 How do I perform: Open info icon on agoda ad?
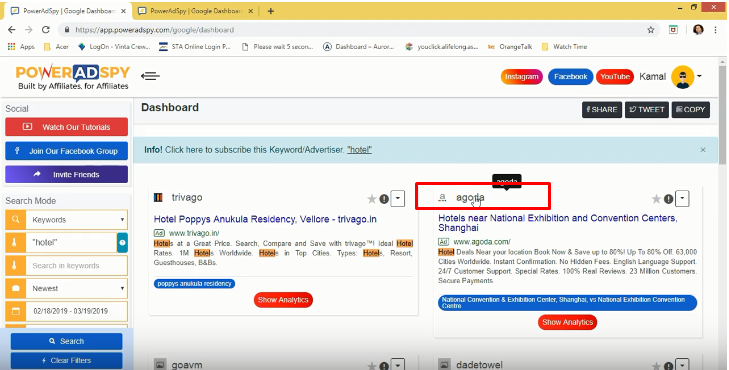pyautogui.click(x=669, y=199)
